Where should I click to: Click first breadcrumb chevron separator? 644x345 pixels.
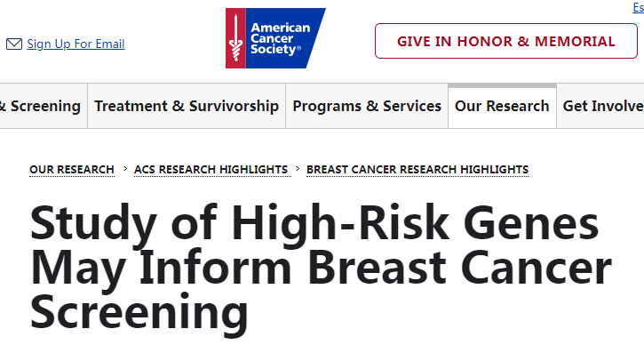(125, 169)
